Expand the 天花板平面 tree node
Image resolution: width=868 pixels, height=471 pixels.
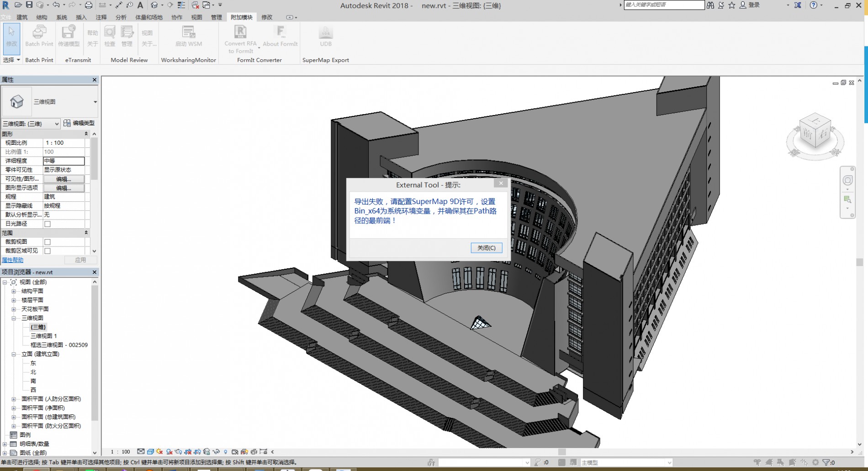coord(14,309)
